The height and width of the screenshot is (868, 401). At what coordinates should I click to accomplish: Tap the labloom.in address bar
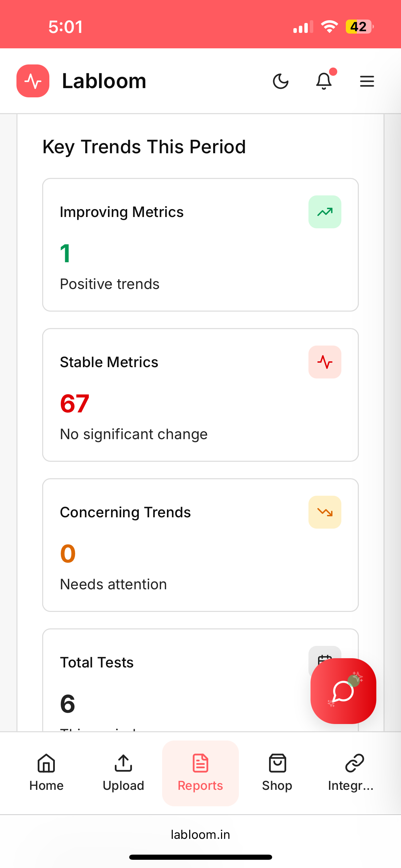pyautogui.click(x=200, y=834)
